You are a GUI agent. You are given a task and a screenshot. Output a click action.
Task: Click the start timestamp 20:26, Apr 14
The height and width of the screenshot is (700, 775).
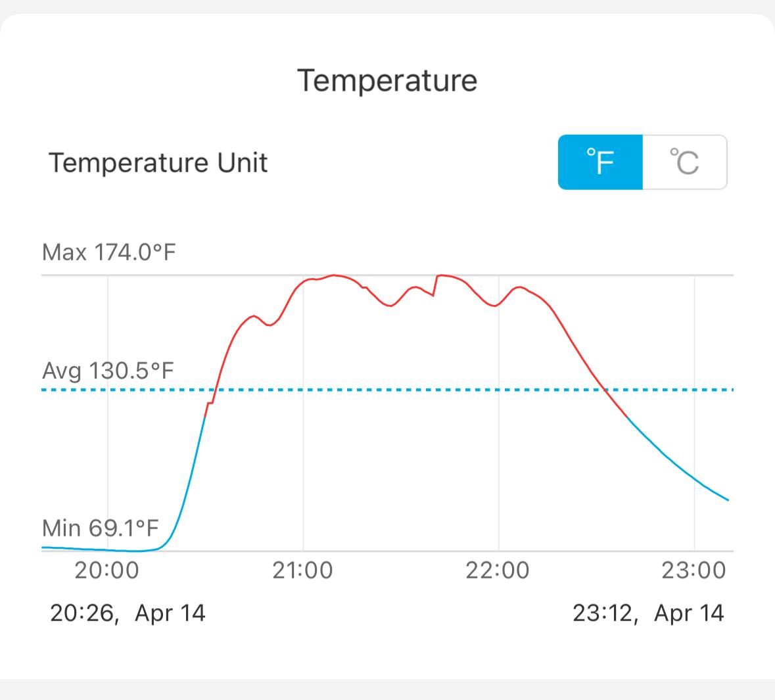(128, 613)
